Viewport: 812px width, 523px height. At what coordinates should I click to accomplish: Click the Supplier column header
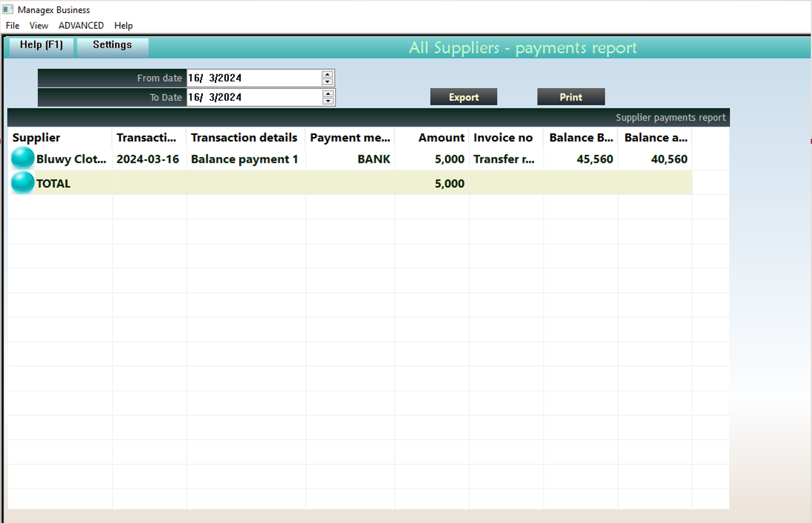[x=36, y=137]
